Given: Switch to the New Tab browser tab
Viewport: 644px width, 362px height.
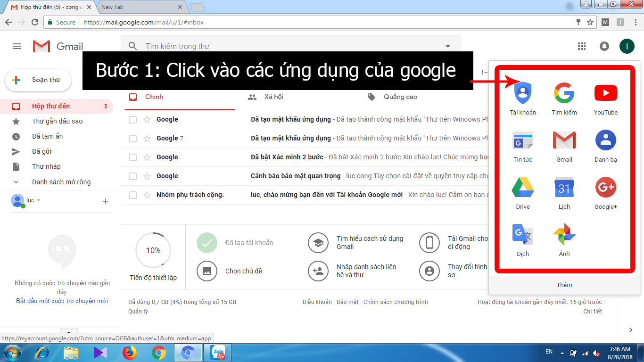Looking at the screenshot, I should 141,7.
